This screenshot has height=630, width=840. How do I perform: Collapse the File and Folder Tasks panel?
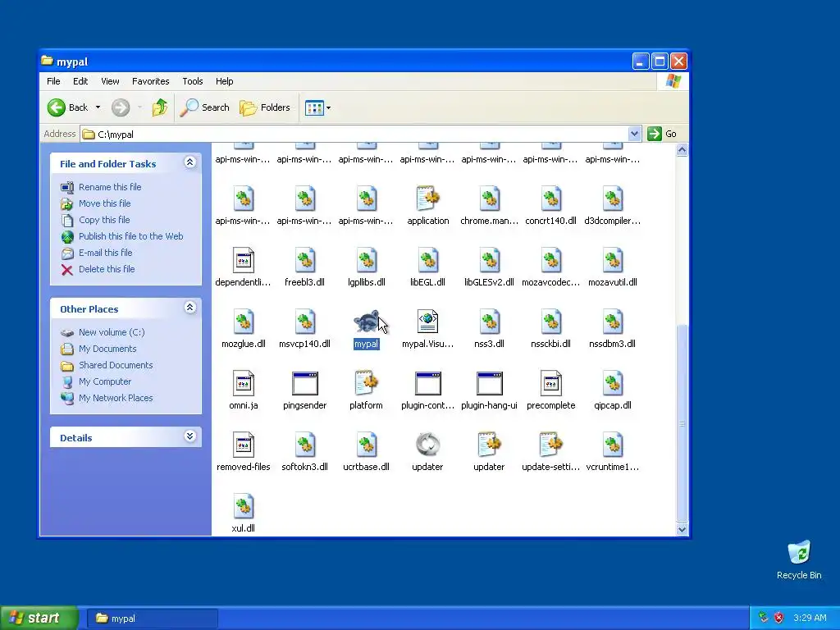coord(189,162)
